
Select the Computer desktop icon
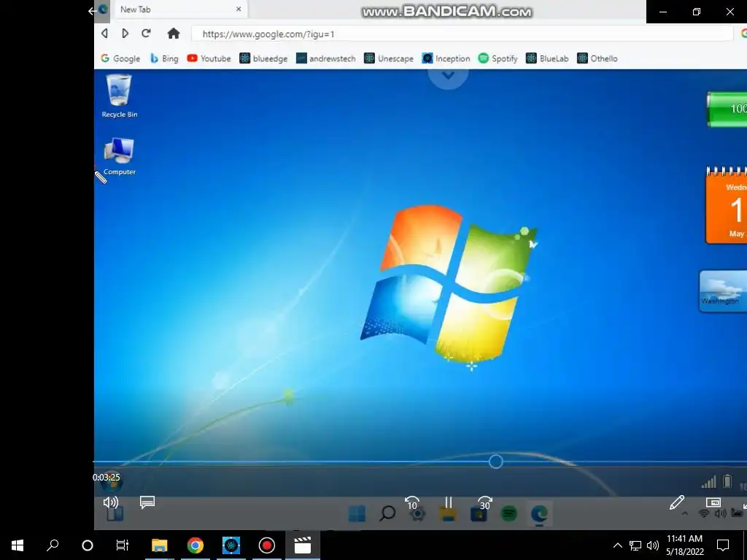(x=119, y=156)
